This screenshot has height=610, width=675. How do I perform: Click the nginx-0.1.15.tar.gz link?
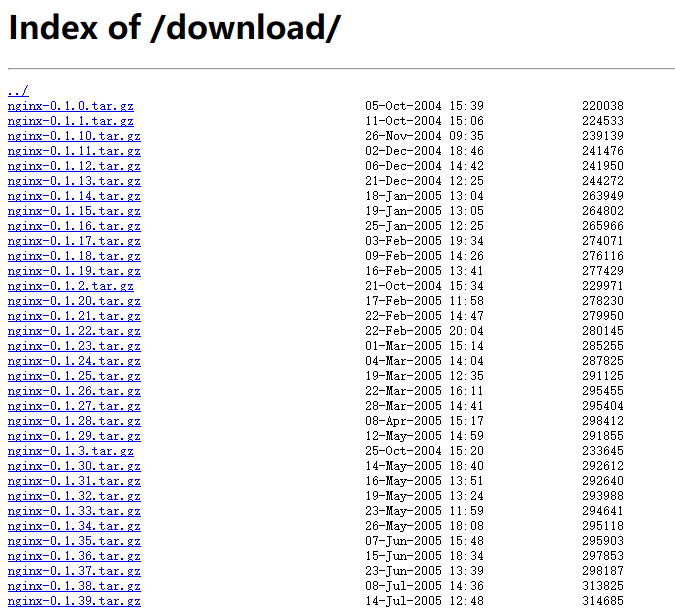pos(74,211)
